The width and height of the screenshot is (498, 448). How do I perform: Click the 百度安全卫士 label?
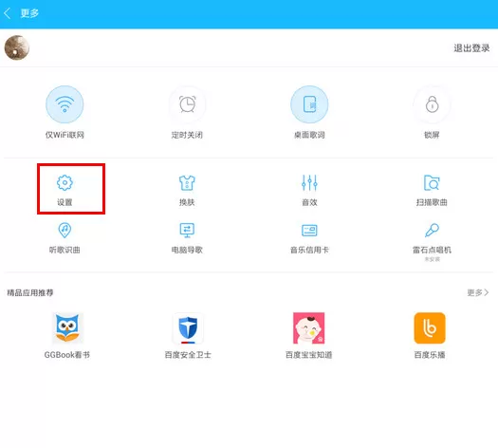(x=188, y=355)
